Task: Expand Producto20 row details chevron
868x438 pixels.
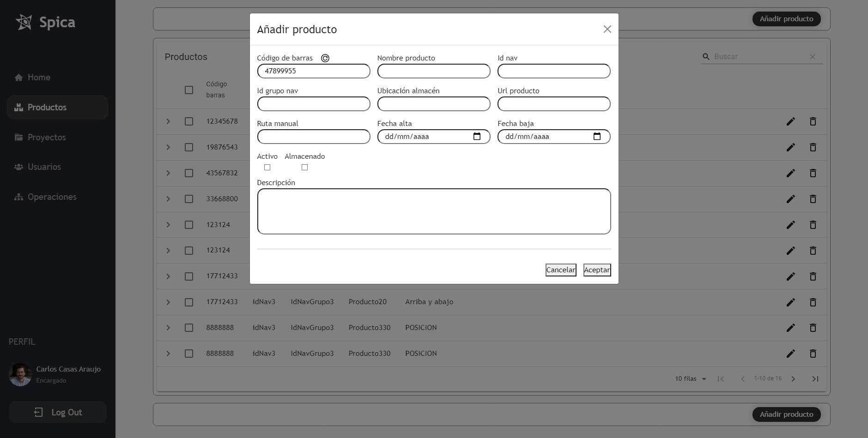Action: coord(168,302)
